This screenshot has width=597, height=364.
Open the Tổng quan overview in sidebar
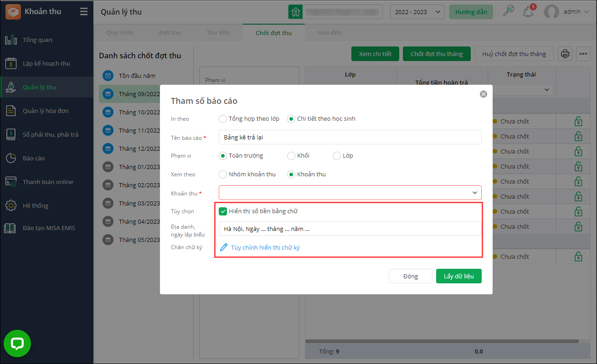37,40
